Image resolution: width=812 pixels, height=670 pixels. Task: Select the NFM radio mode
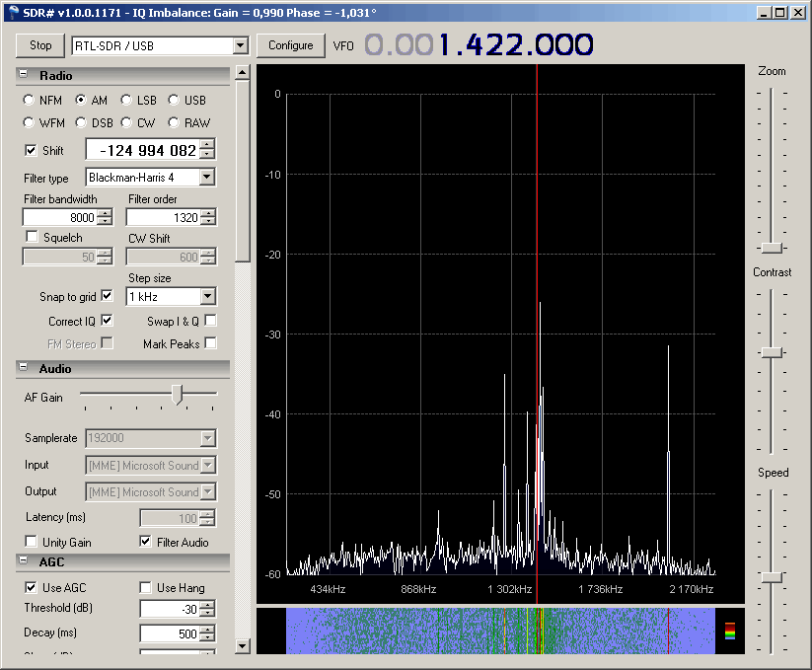[30, 100]
